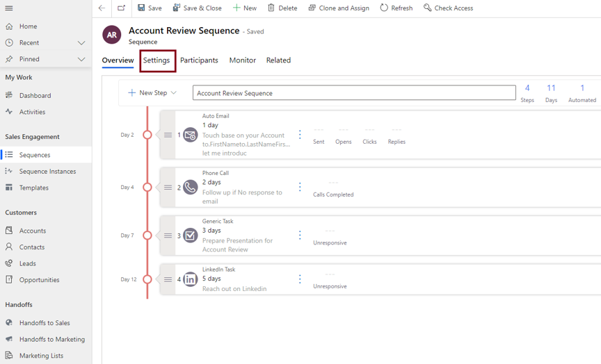Image resolution: width=601 pixels, height=364 pixels.
Task: Open Templates
Action: point(33,188)
